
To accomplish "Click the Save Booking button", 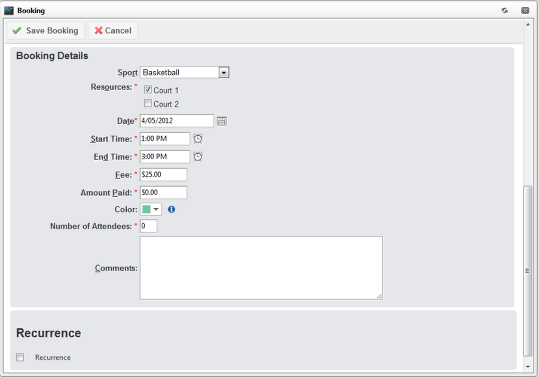I will tap(46, 31).
